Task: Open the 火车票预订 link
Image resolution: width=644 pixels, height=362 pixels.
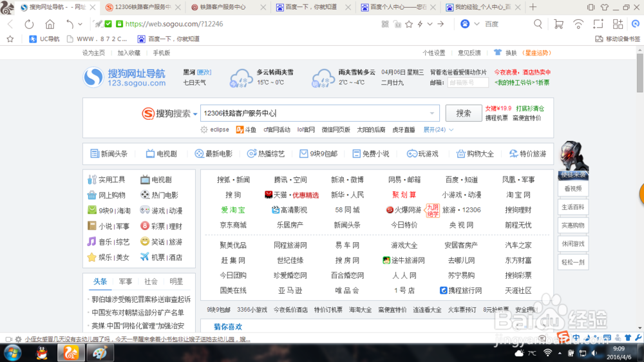Action: [x=462, y=310]
